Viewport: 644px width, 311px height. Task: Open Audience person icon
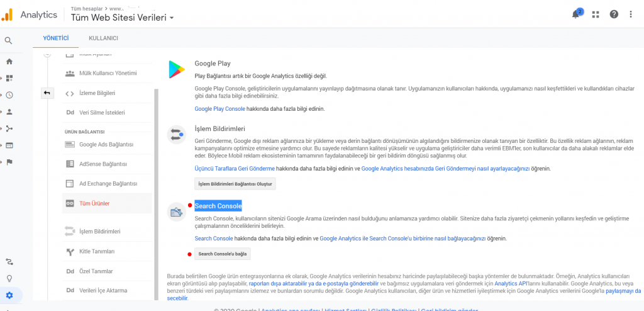(x=9, y=112)
